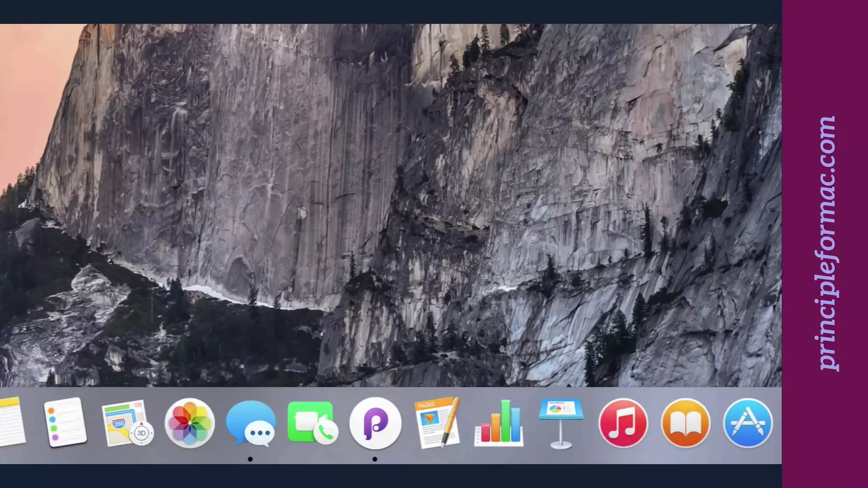Launch the FaceTime app
868x488 pixels.
[x=313, y=423]
